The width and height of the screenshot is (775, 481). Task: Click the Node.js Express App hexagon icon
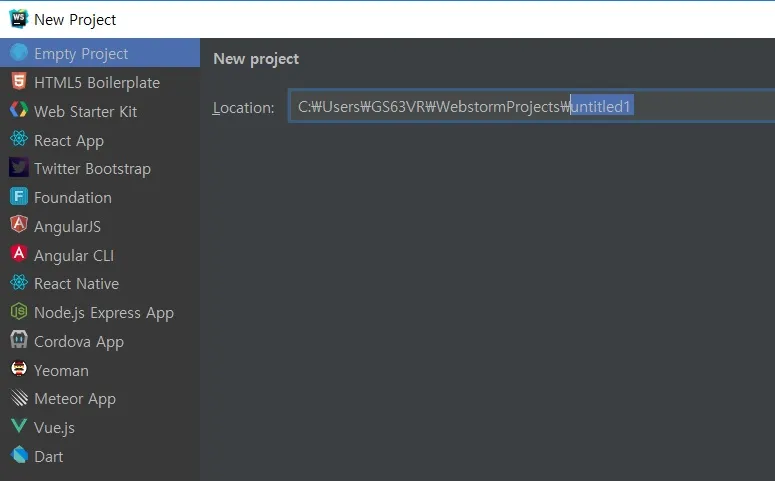pyautogui.click(x=19, y=311)
